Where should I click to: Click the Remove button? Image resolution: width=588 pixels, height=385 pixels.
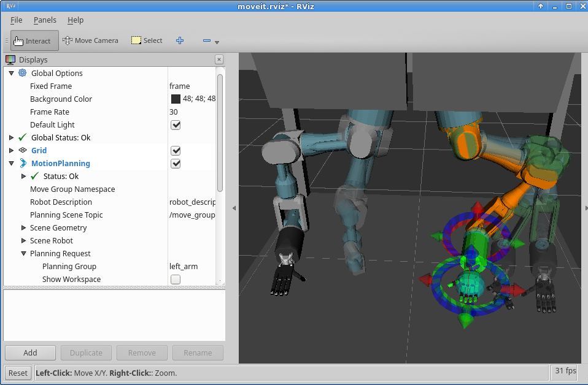[142, 353]
